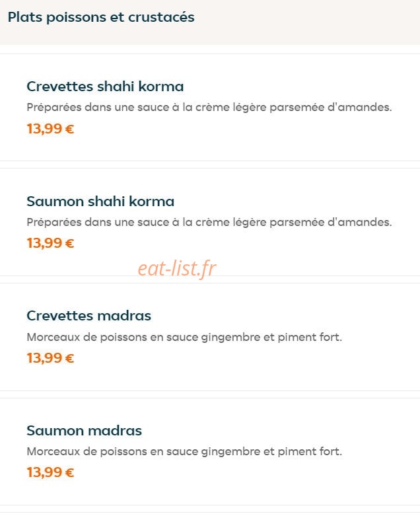Select the Saumon madras dish title
Image resolution: width=420 pixels, height=516 pixels.
pos(84,431)
